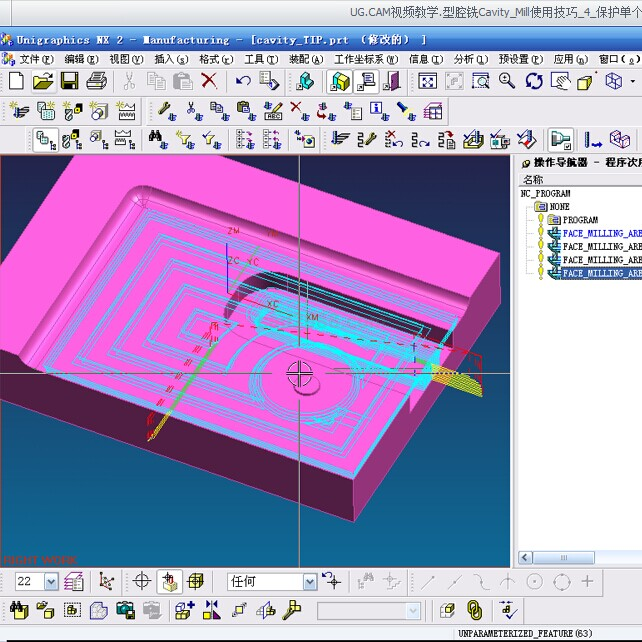Select the Rotate view tool
The height and width of the screenshot is (642, 642).
pyautogui.click(x=534, y=81)
